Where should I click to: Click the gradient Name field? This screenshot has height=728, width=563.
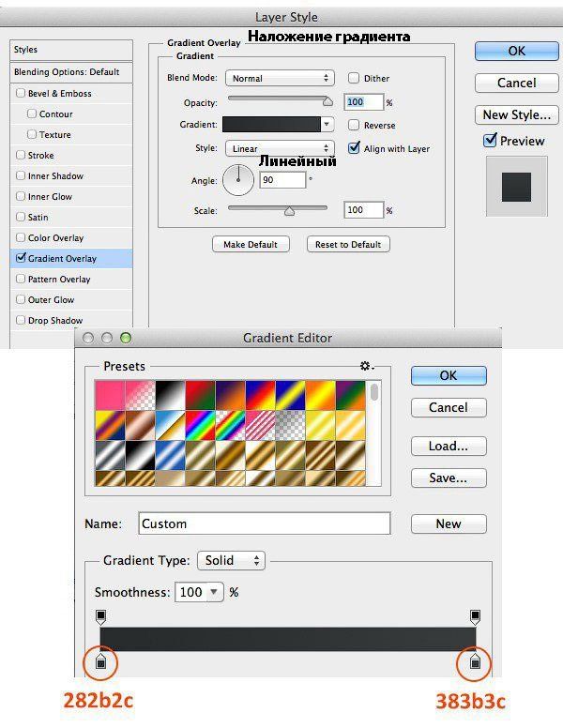click(x=265, y=523)
